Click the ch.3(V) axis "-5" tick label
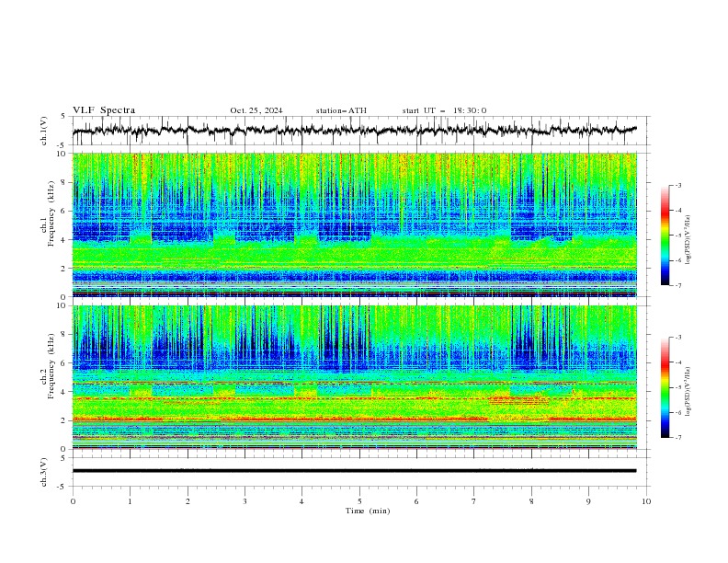 pos(63,487)
